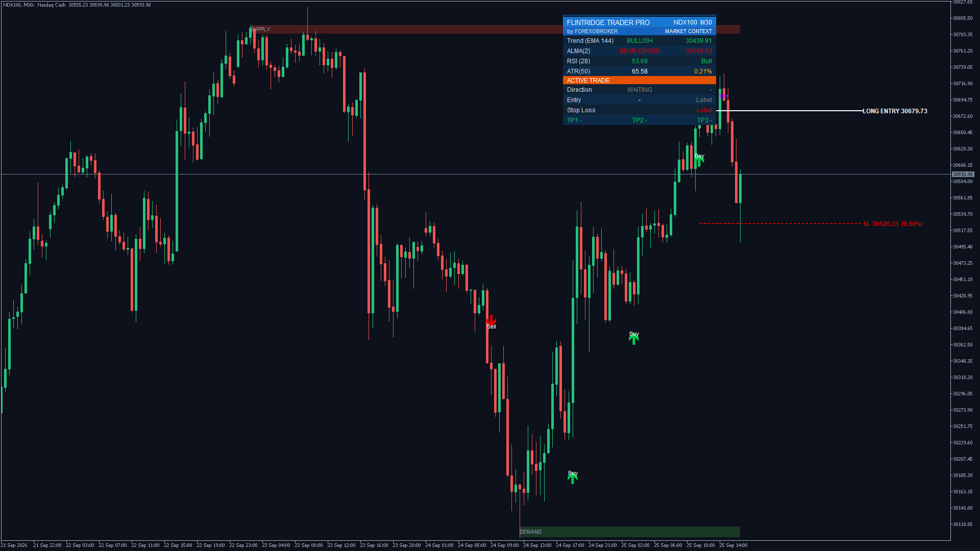Click the LONG ENTRY 30679.73 label
The image size is (980, 551).
[x=895, y=111]
